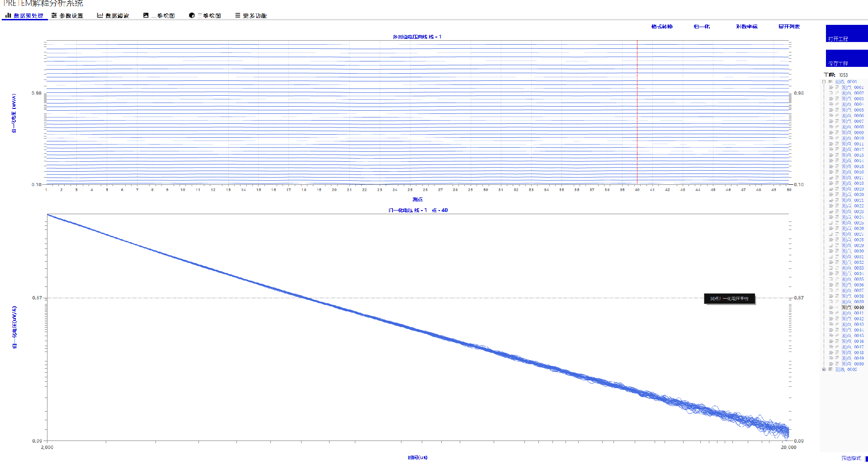Screen dimensions: 868x464
Task: Click the 打开工程 button
Action: 846,34
